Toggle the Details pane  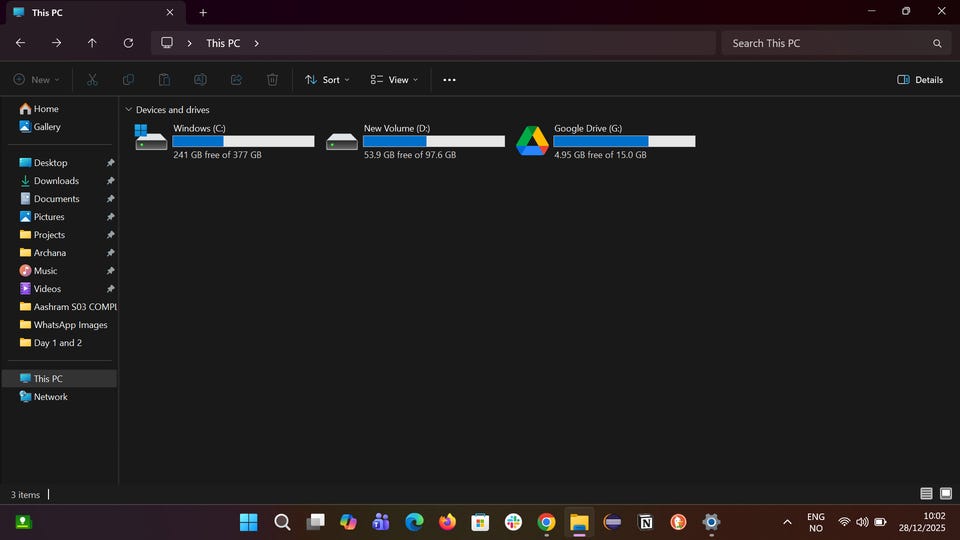920,80
